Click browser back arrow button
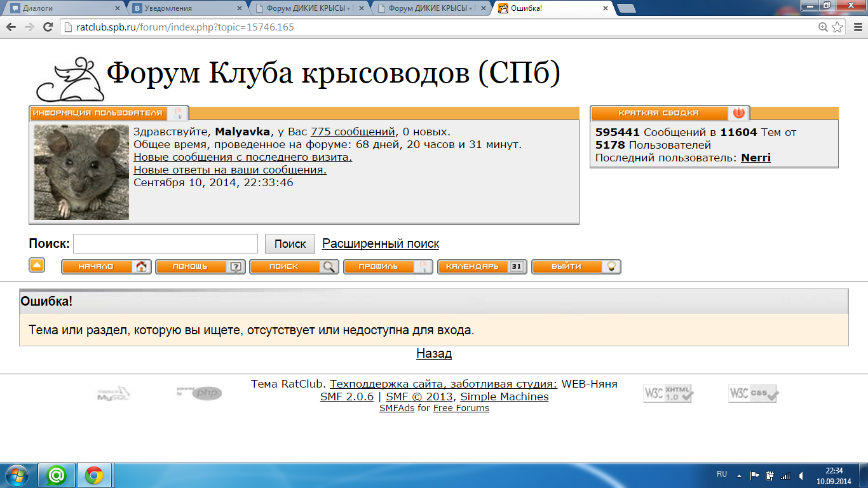868x488 pixels. tap(11, 27)
